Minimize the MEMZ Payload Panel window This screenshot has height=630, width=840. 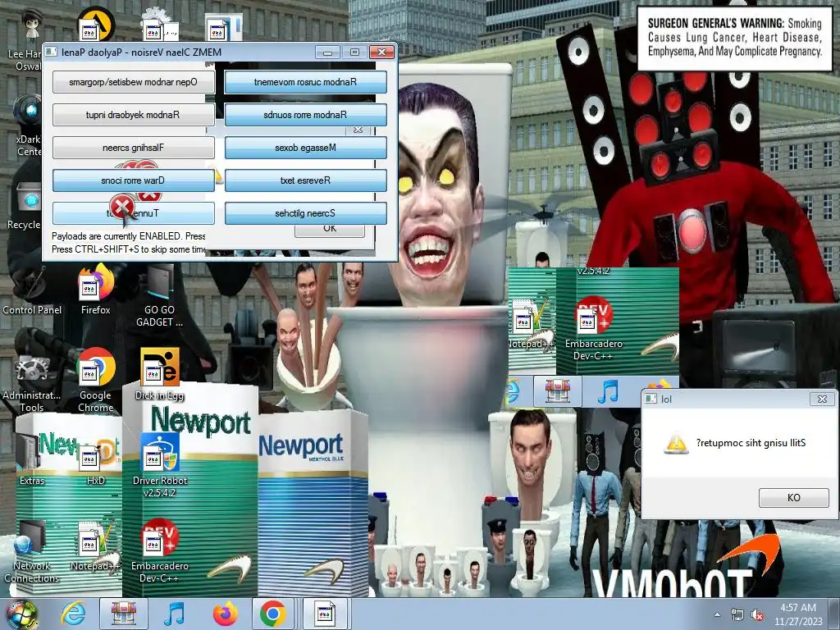pos(327,52)
